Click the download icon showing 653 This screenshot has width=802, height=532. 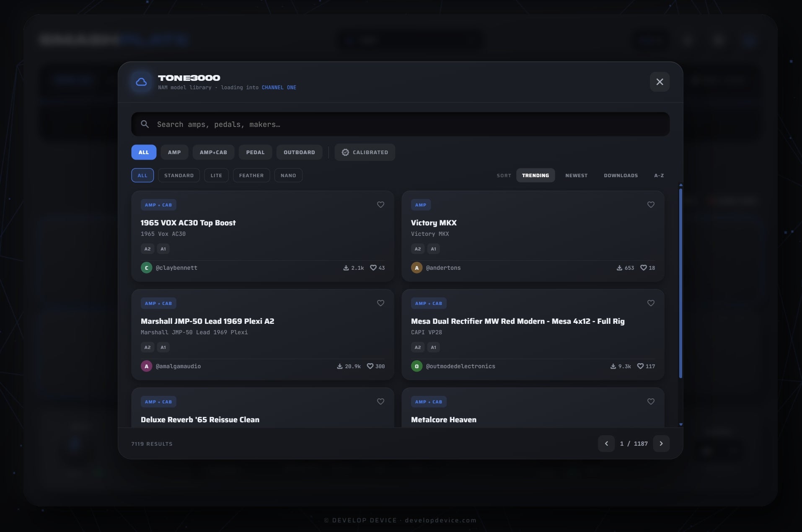click(x=619, y=268)
